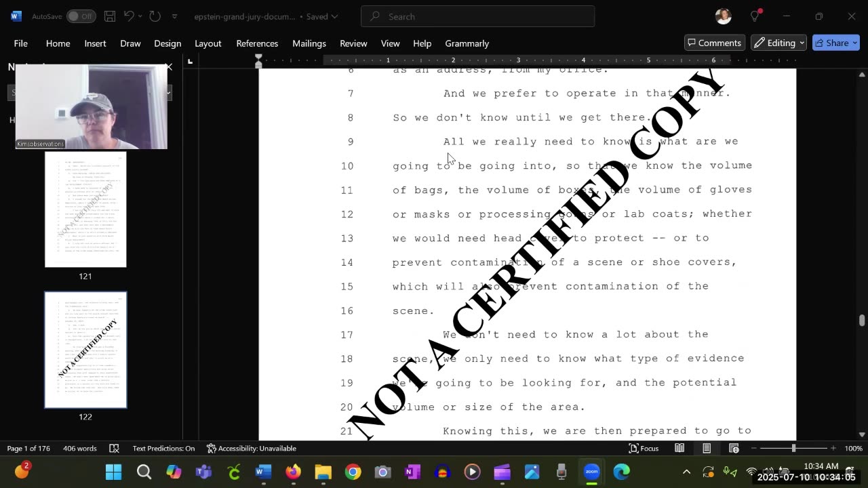Click the Search box in title bar
868x488 pixels.
tap(477, 16)
